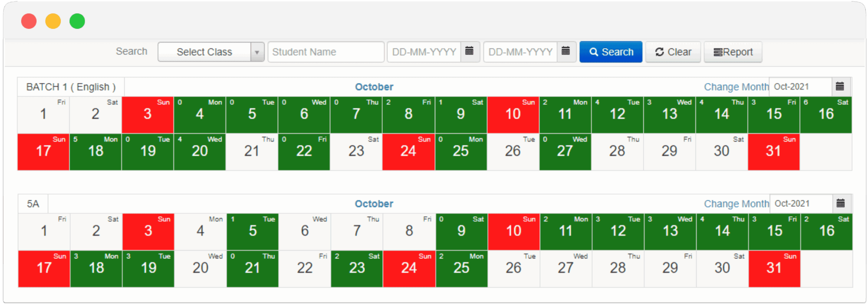Click the Clear button
Image resolution: width=868 pixels, height=306 pixels.
pyautogui.click(x=673, y=52)
